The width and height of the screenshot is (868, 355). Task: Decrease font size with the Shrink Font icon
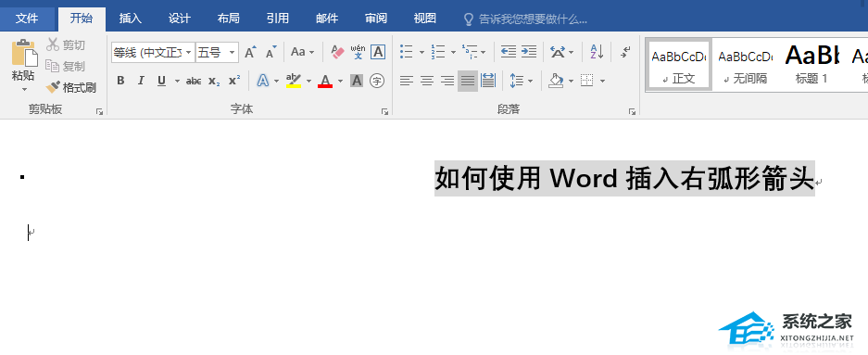coord(270,52)
